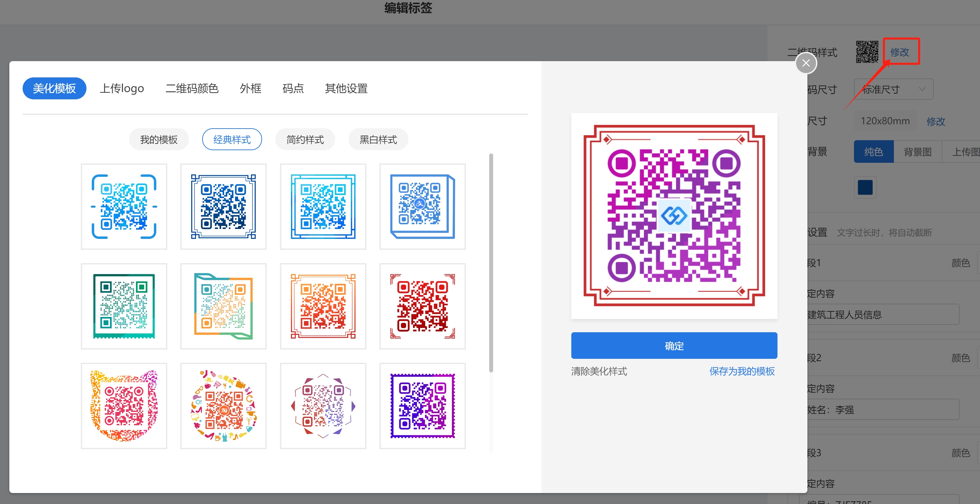Open the 上传logo tab

(122, 89)
